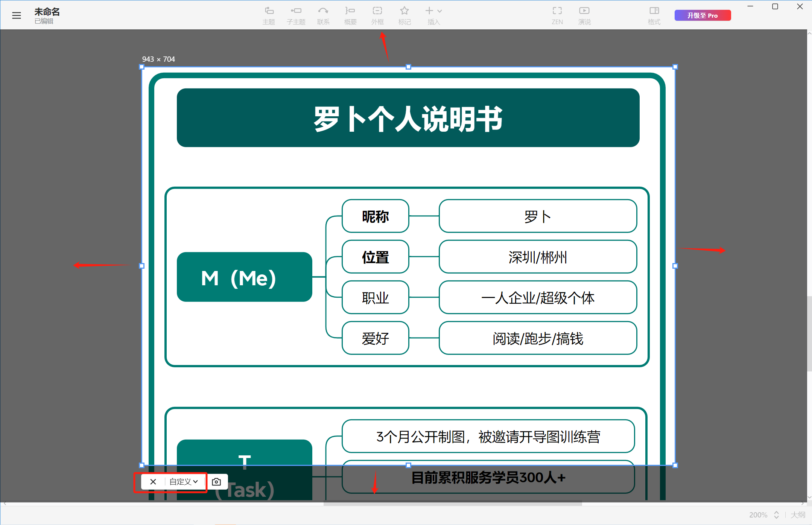812x525 pixels.
Task: Minimize the application window
Action: (750, 6)
